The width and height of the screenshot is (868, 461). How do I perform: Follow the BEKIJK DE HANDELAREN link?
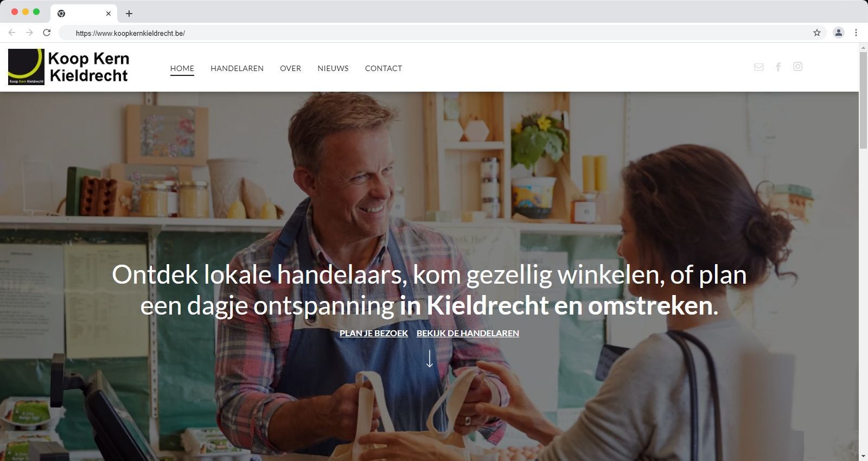(x=468, y=333)
